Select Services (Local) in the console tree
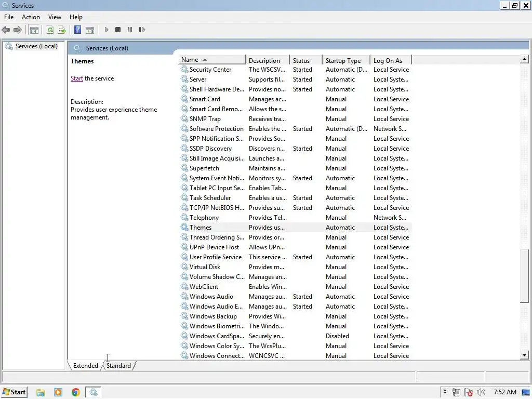The height and width of the screenshot is (399, 532). (36, 46)
